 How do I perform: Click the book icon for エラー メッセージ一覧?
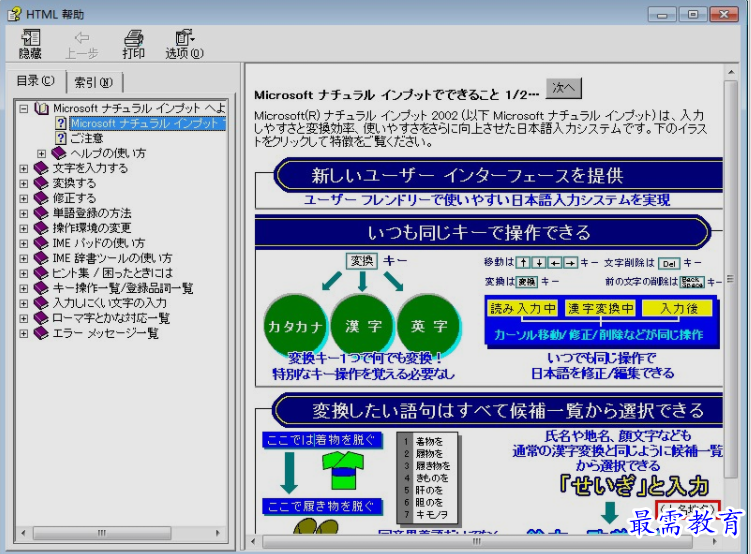click(41, 333)
